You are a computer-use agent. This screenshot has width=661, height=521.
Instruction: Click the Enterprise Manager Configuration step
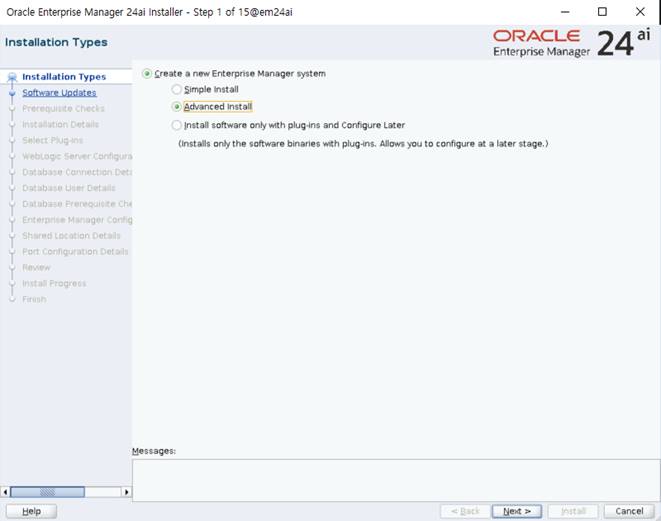[77, 220]
